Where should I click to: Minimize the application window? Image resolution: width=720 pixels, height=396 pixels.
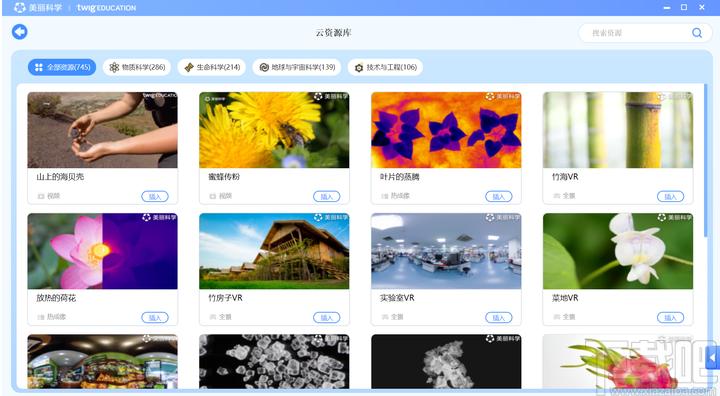coord(667,8)
